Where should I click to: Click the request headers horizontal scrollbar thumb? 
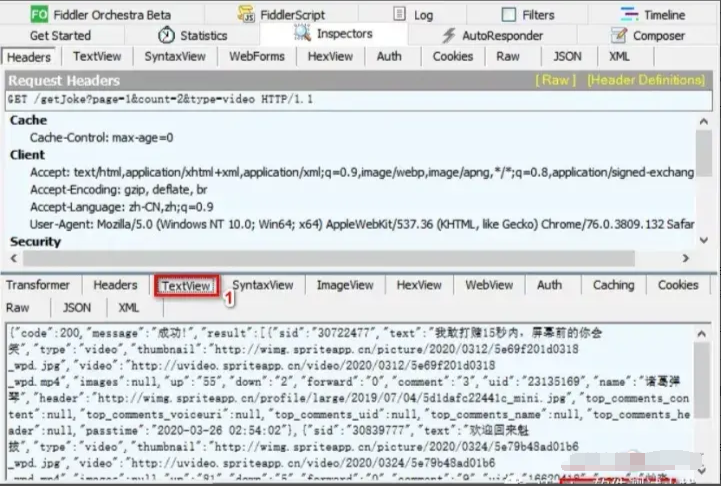[x=329, y=258]
